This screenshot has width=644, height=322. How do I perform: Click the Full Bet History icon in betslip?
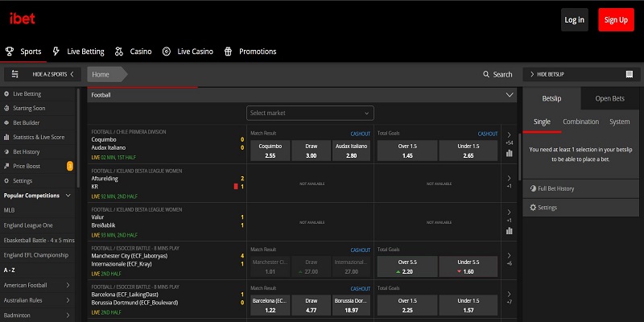[531, 188]
